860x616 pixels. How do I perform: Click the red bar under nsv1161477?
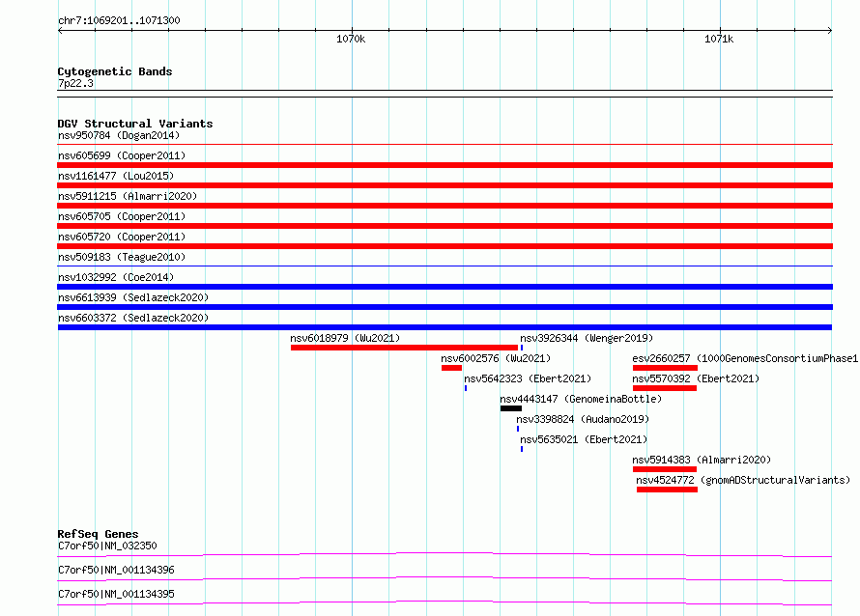444,185
